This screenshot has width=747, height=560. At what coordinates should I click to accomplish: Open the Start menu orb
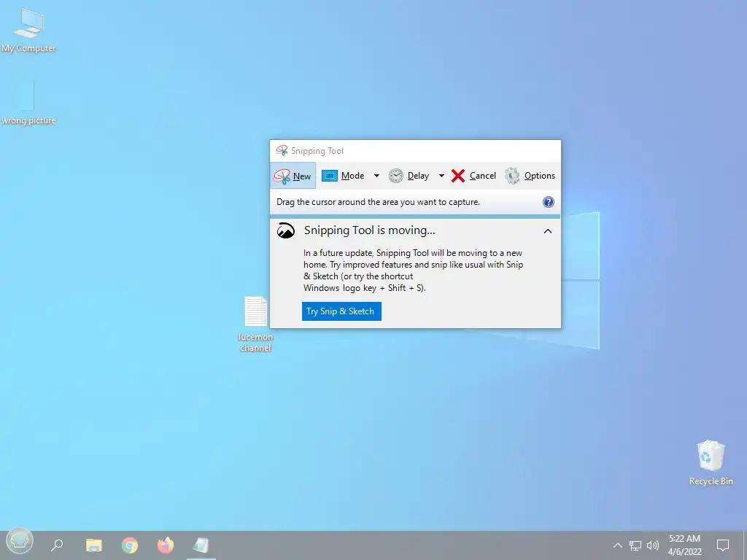[20, 542]
